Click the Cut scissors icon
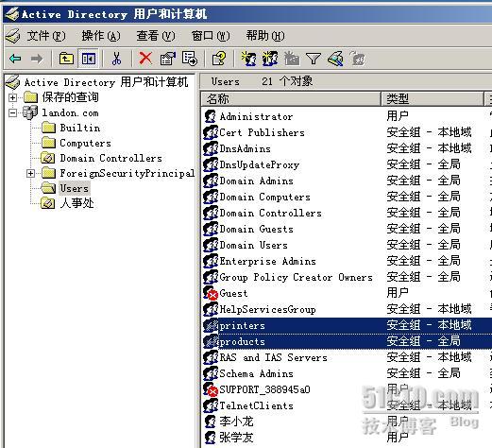 (x=116, y=59)
